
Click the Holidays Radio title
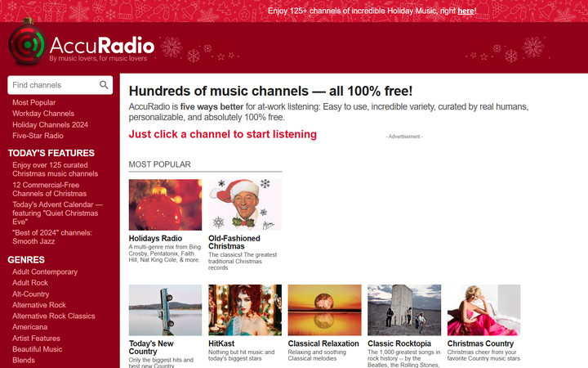(x=155, y=239)
